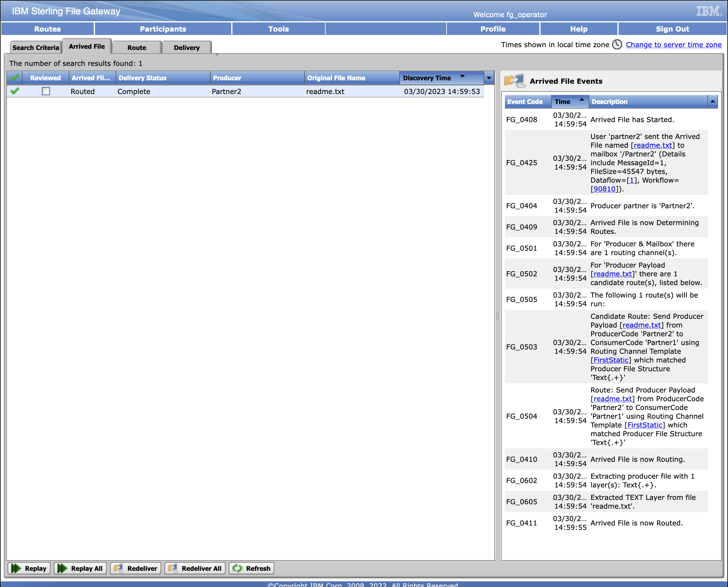Click green checkmark in readme.txt row
728x587 pixels.
[x=15, y=91]
